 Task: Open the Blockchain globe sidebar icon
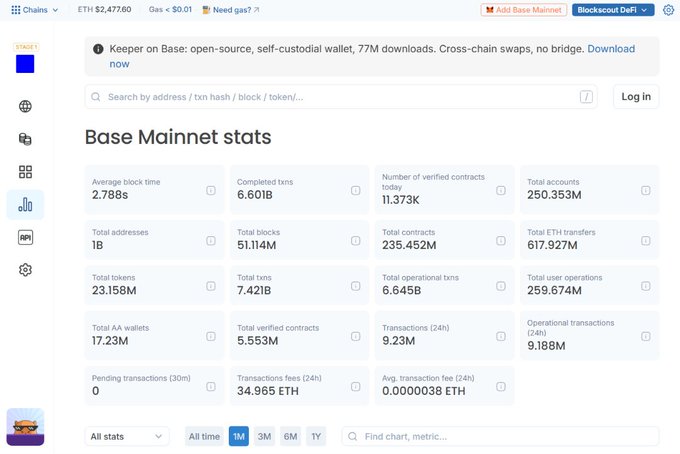point(25,106)
